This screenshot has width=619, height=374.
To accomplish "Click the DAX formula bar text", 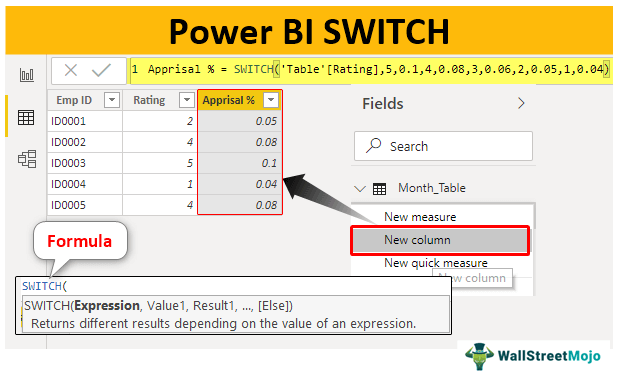I will 371,70.
